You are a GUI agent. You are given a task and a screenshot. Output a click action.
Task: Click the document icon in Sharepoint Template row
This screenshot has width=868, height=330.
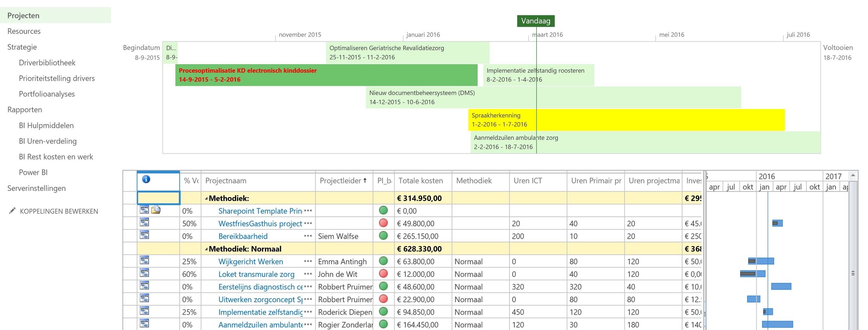click(156, 209)
